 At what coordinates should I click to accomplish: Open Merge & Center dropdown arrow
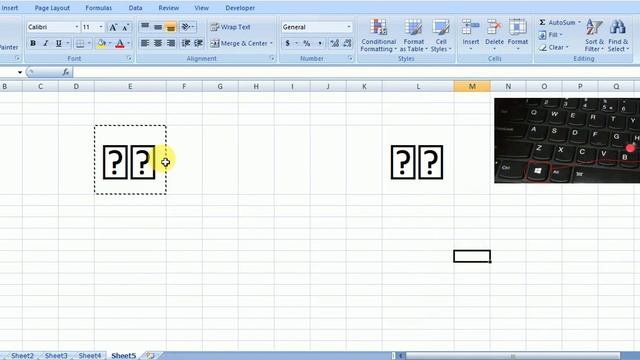tap(271, 43)
